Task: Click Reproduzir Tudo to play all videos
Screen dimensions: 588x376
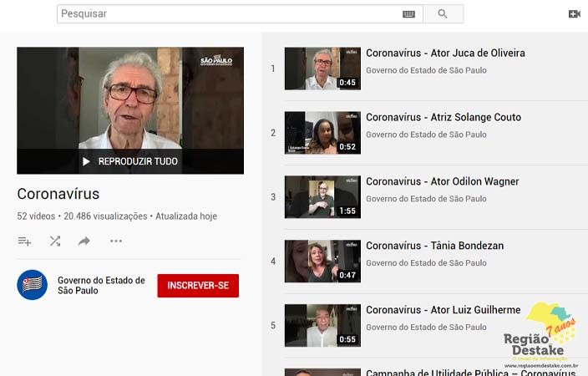Action: click(x=130, y=161)
